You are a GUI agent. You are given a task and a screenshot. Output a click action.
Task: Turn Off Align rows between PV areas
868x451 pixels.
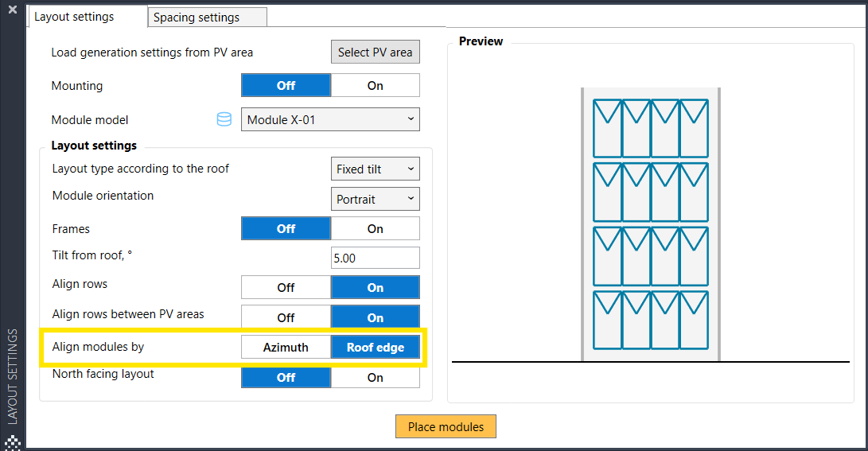pyautogui.click(x=286, y=317)
